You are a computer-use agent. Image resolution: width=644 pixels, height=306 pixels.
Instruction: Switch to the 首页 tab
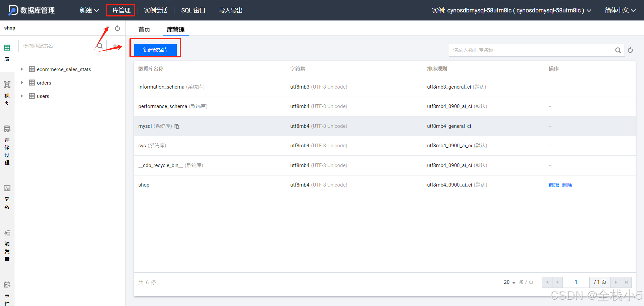[144, 30]
